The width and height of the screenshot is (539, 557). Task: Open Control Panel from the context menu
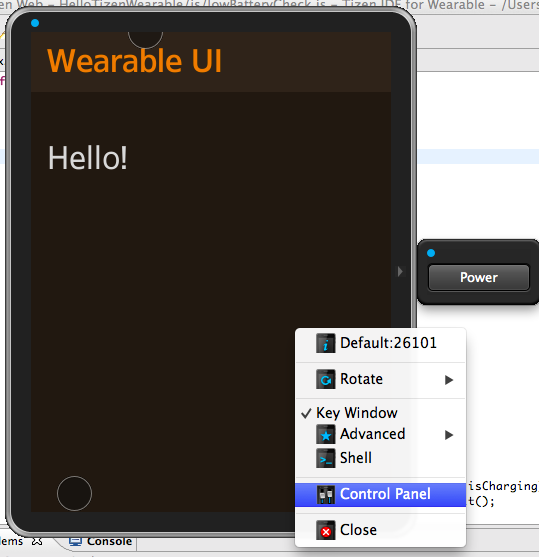380,494
